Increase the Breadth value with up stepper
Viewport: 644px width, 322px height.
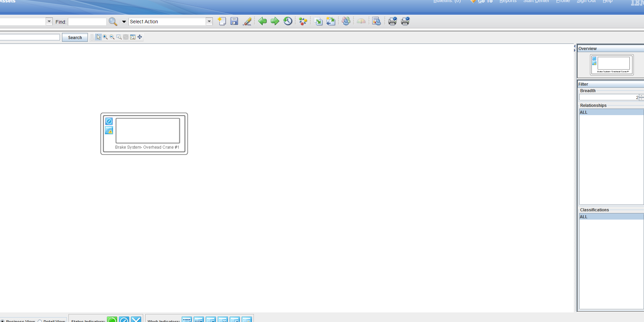pyautogui.click(x=641, y=96)
